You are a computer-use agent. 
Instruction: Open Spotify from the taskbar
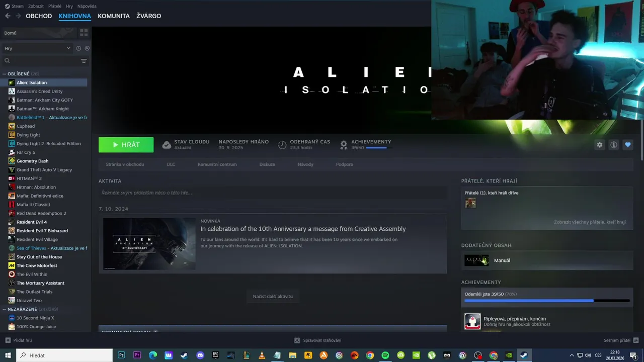pyautogui.click(x=385, y=355)
